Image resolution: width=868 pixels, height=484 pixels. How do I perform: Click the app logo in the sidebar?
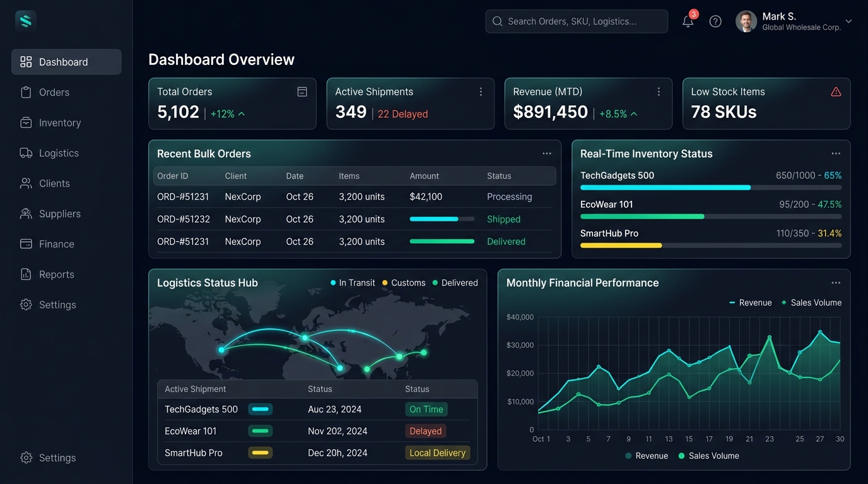coord(26,21)
